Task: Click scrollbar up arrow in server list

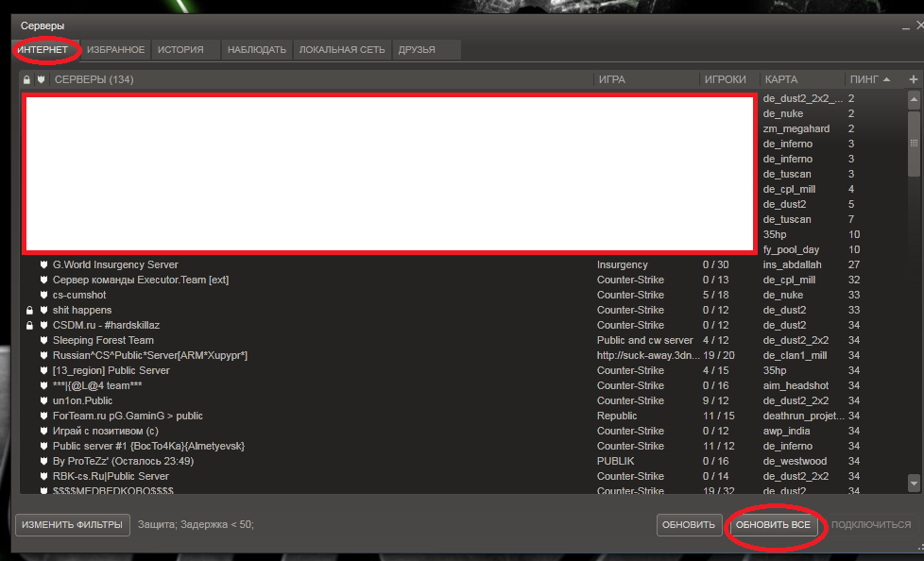Action: [914, 99]
